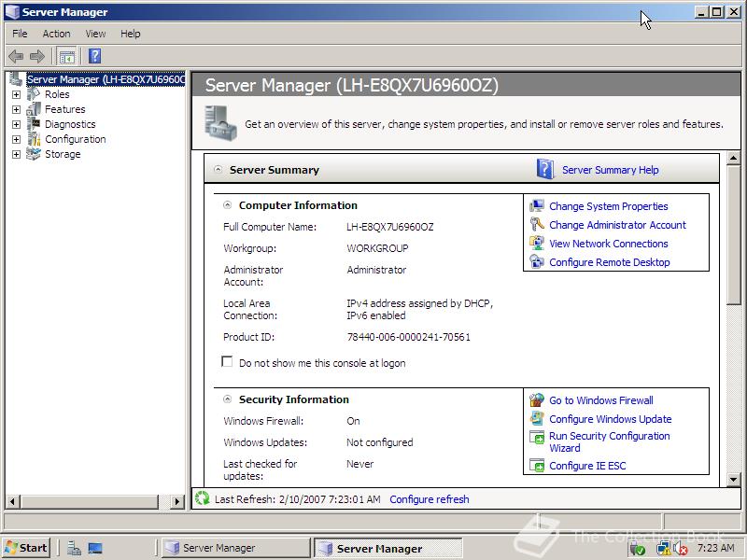The image size is (747, 560).
Task: Open the Help menu
Action: (x=130, y=34)
